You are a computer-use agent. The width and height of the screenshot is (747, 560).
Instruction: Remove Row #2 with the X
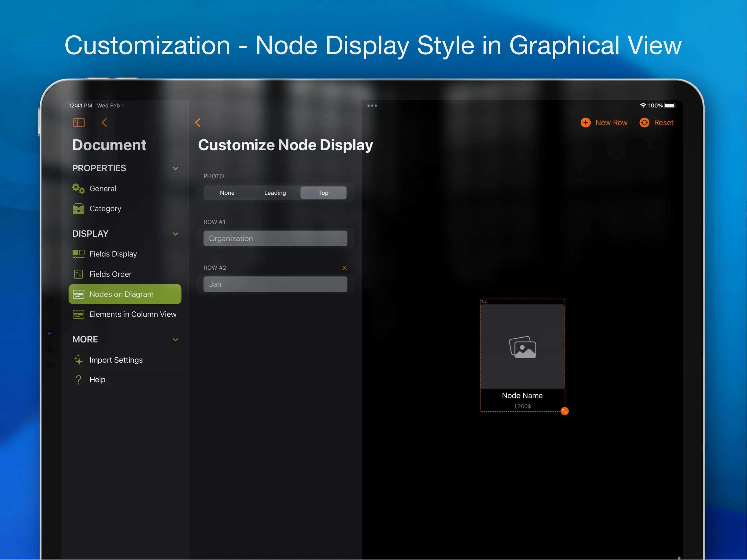pyautogui.click(x=344, y=268)
